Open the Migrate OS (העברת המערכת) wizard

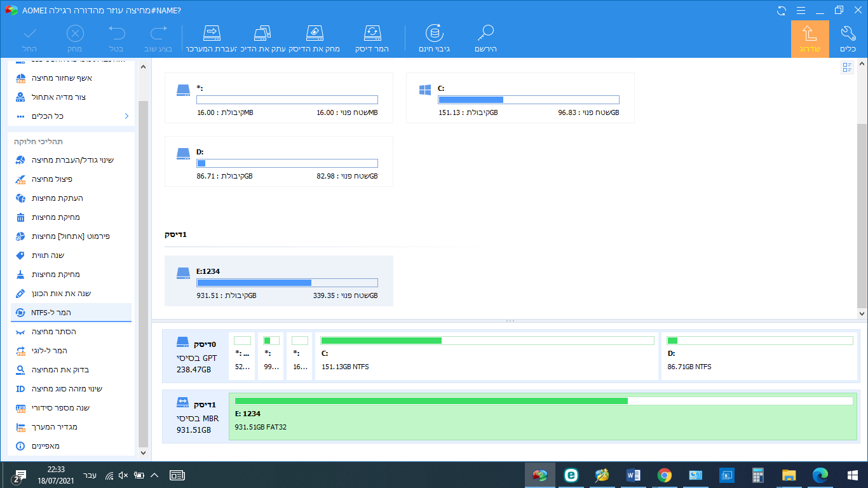212,39
